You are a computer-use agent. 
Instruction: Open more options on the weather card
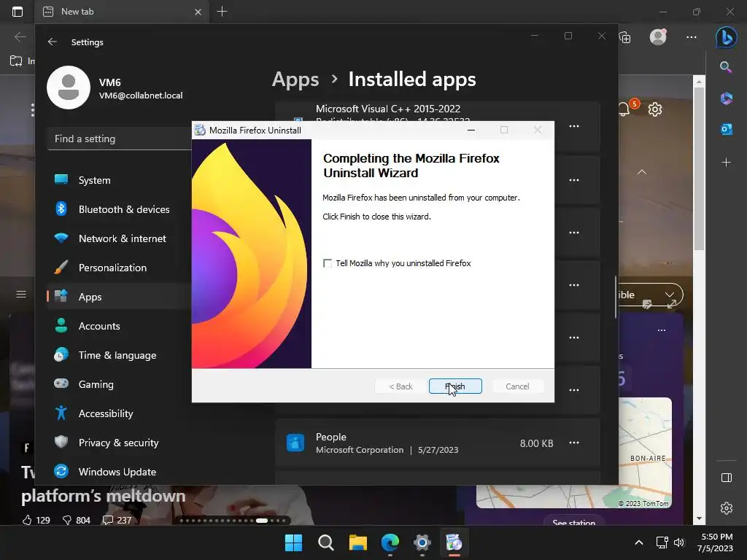[661, 330]
